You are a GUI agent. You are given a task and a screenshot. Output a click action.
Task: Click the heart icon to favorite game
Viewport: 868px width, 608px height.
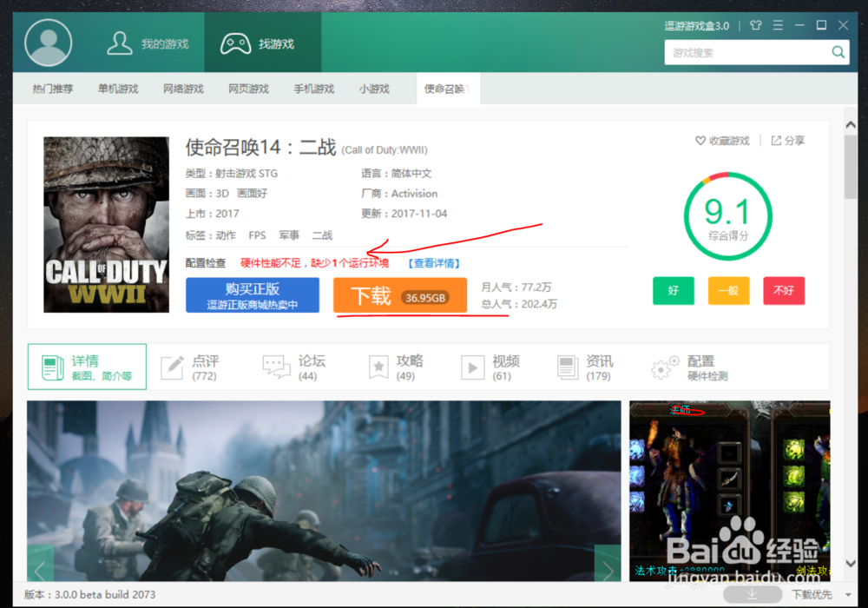coord(700,141)
